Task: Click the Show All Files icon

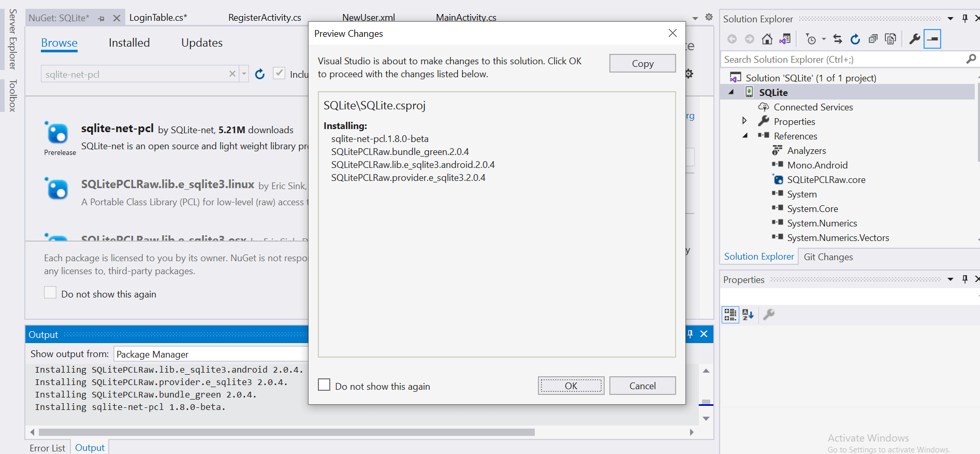Action: coord(890,39)
